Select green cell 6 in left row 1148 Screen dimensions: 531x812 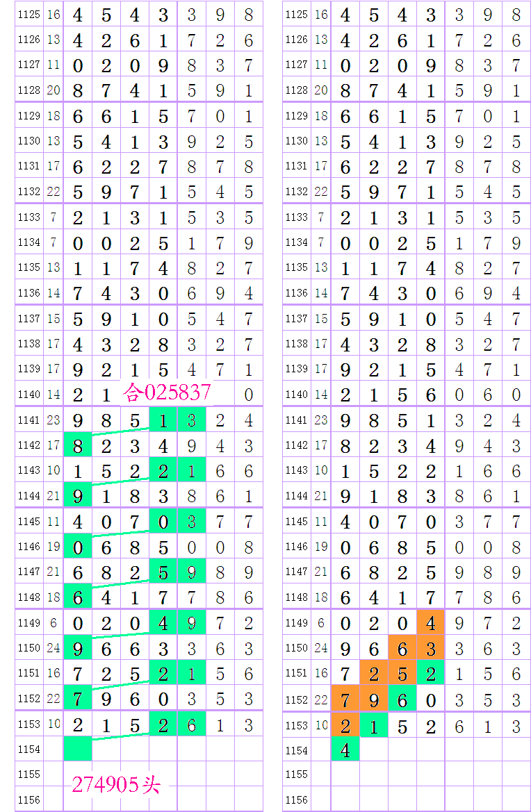pyautogui.click(x=77, y=597)
